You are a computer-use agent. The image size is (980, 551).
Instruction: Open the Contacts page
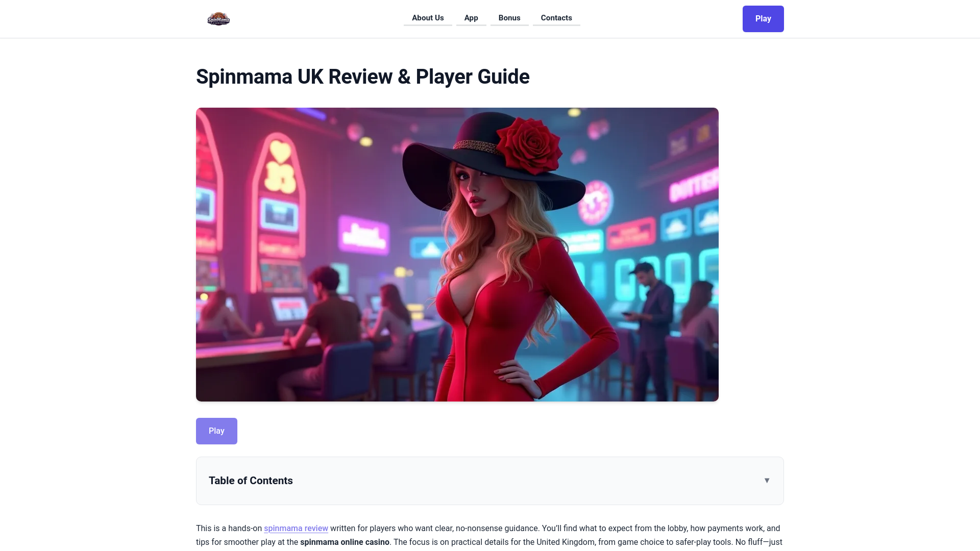click(556, 18)
